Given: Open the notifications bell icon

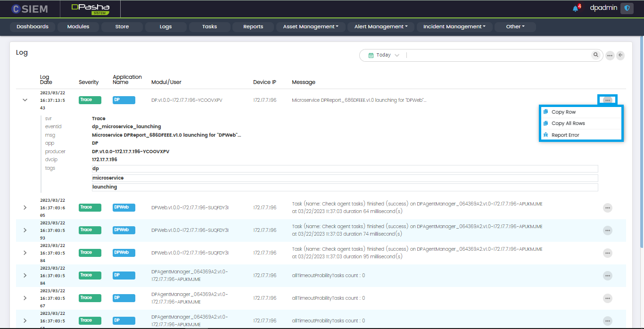Looking at the screenshot, I should (576, 8).
